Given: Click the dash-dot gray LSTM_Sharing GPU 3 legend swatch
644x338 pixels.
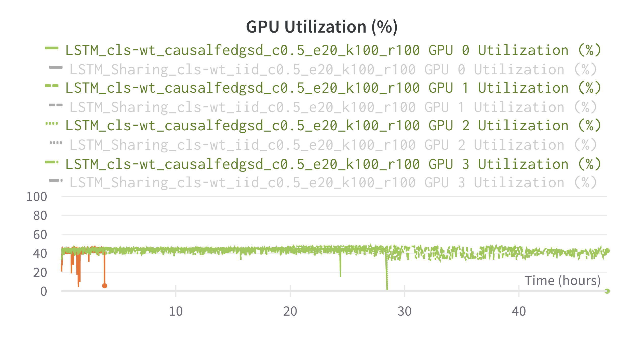Looking at the screenshot, I should (x=56, y=180).
